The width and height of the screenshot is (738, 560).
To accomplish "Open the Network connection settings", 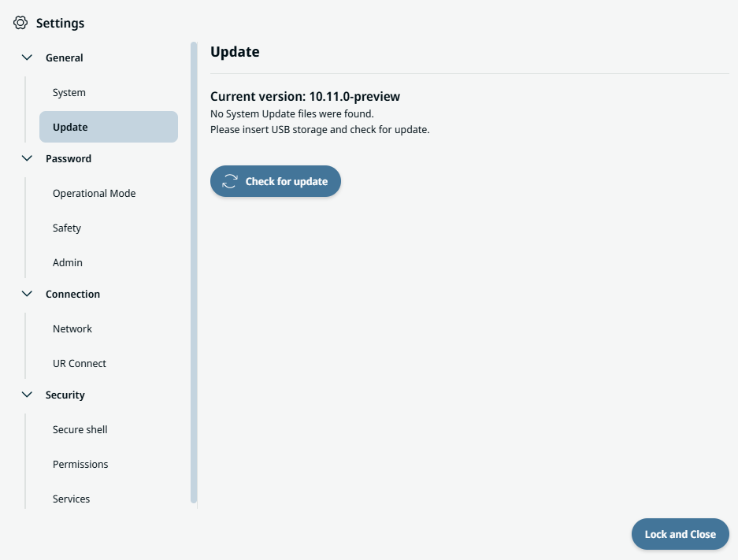I will click(x=72, y=328).
